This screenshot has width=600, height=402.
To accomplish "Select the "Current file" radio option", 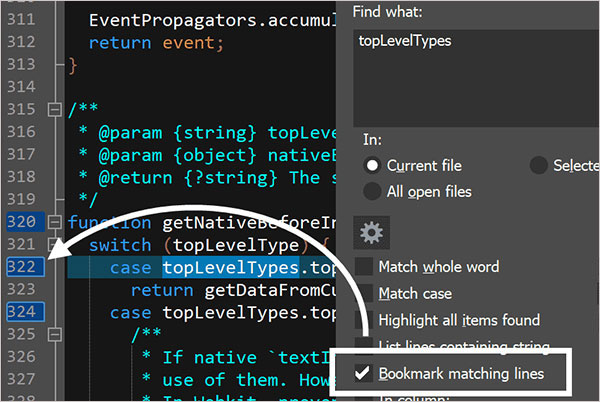I will coord(373,165).
